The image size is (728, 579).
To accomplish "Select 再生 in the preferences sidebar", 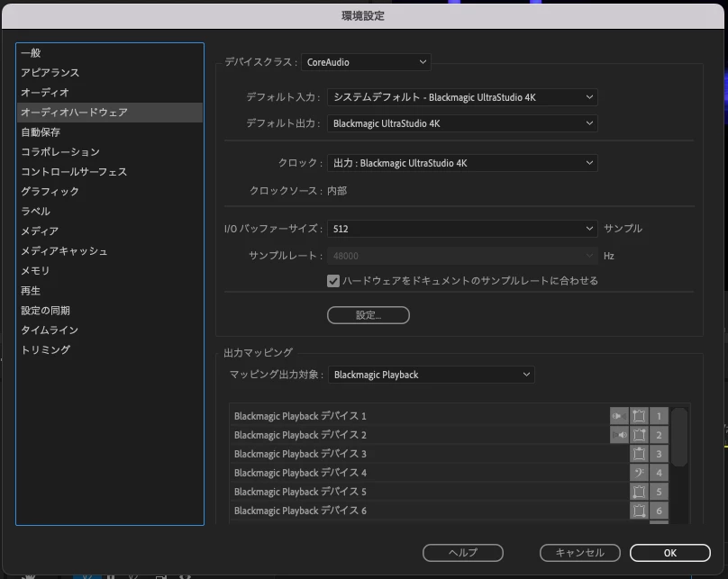I will [x=110, y=291].
